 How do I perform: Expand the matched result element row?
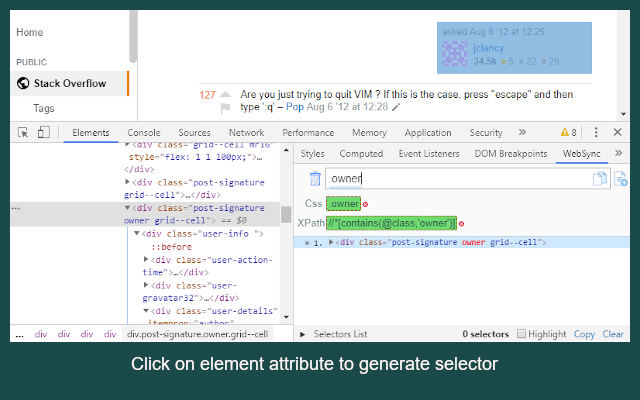(331, 242)
